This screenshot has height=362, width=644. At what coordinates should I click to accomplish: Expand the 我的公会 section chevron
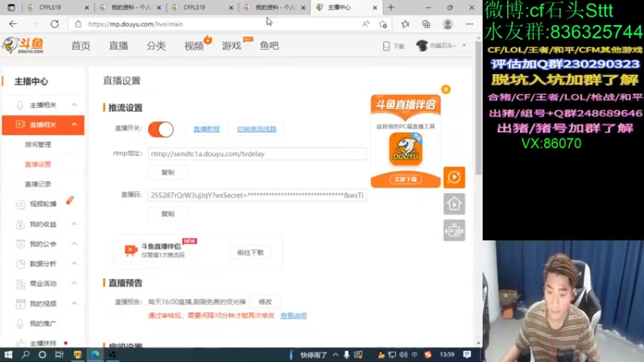tap(74, 244)
